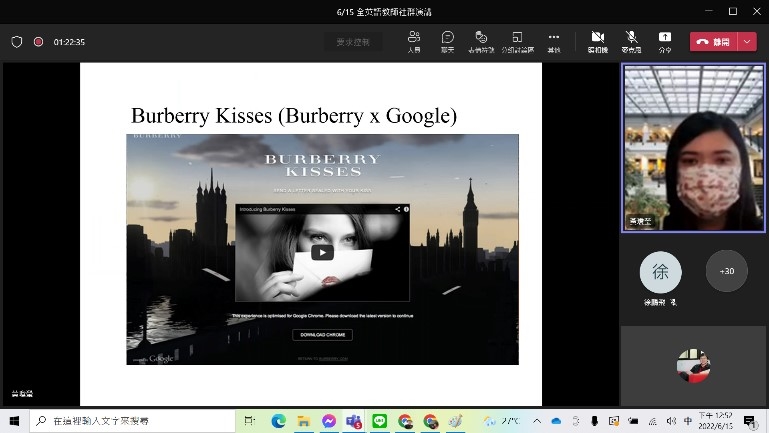Image resolution: width=769 pixels, height=433 pixels.
Task: Click the Windows taskbar search box
Action: tap(130, 421)
